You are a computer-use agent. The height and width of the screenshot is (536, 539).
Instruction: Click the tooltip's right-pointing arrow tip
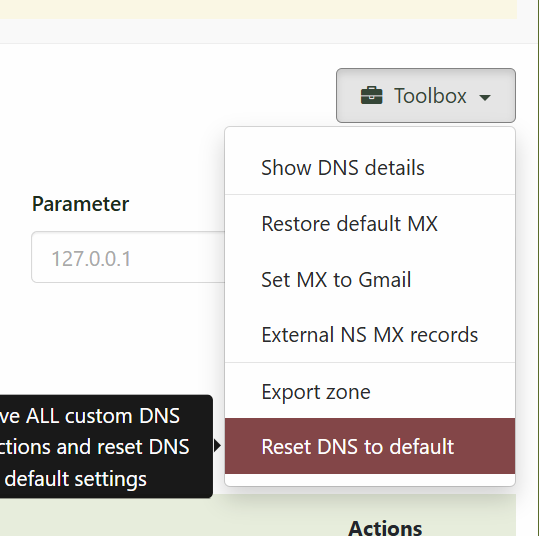[x=218, y=446]
